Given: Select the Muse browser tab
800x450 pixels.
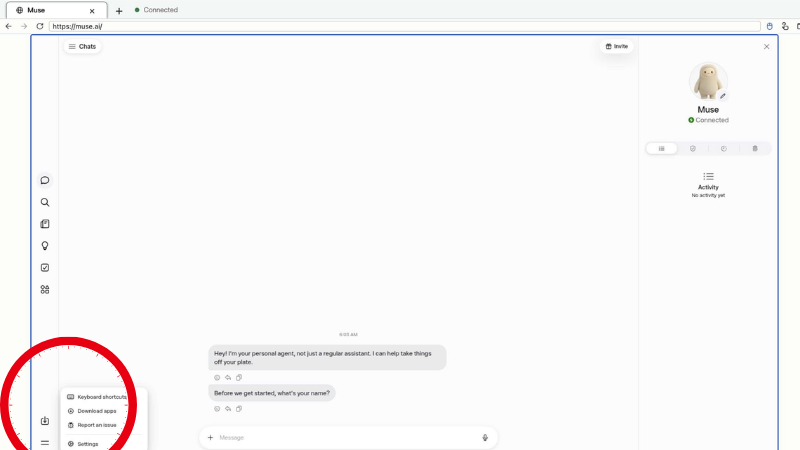Looking at the screenshot, I should coord(57,10).
